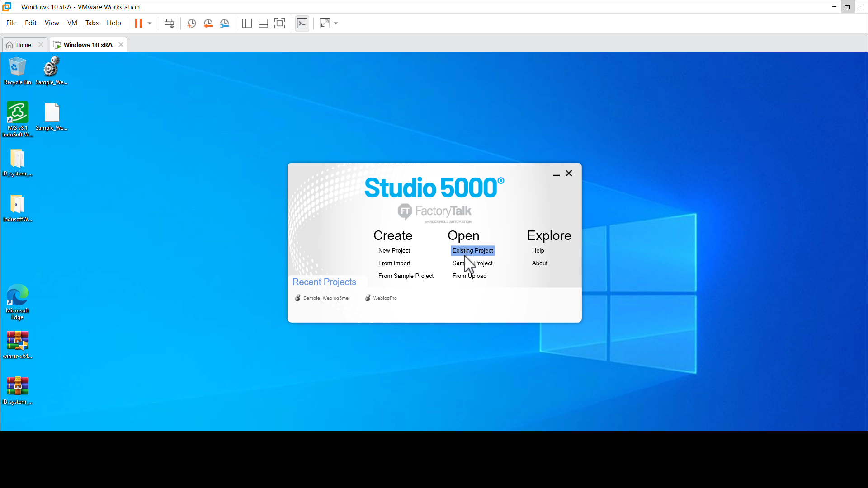Select the console view toolbar icon

click(302, 23)
